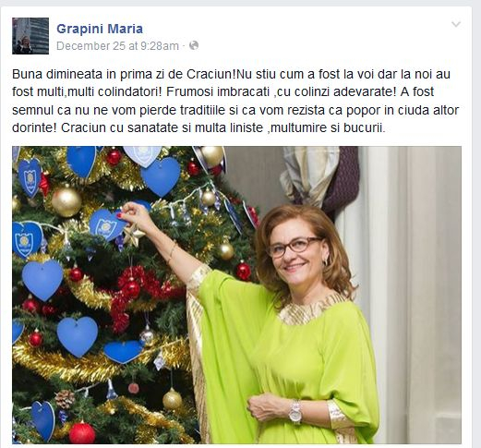Click the red ball ornament at tree bottom
This screenshot has height=448, width=481.
click(82, 433)
